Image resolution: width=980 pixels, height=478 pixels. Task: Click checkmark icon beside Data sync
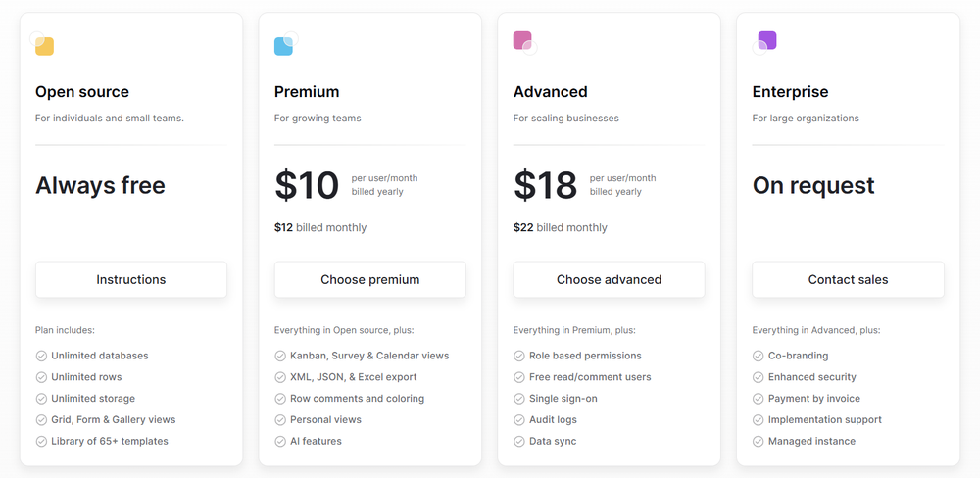tap(519, 441)
